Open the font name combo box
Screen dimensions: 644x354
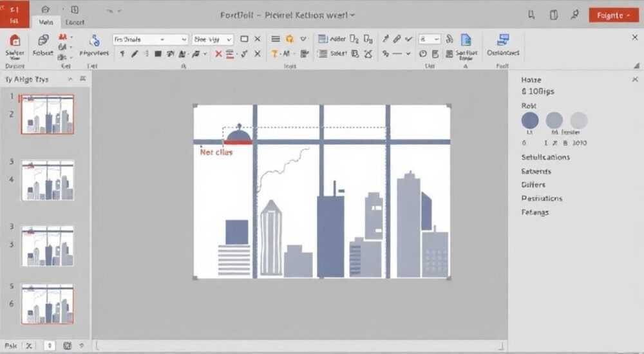(x=150, y=39)
